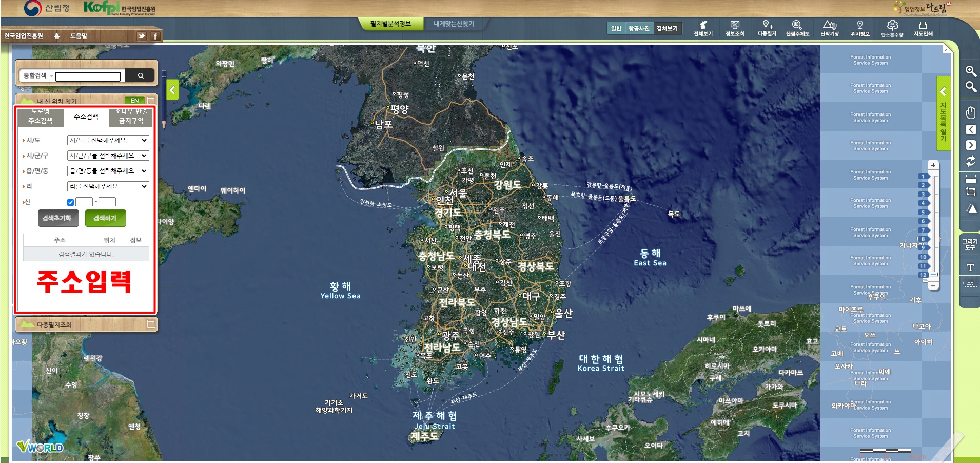
Task: Click the Twitter share icon
Action: click(141, 36)
